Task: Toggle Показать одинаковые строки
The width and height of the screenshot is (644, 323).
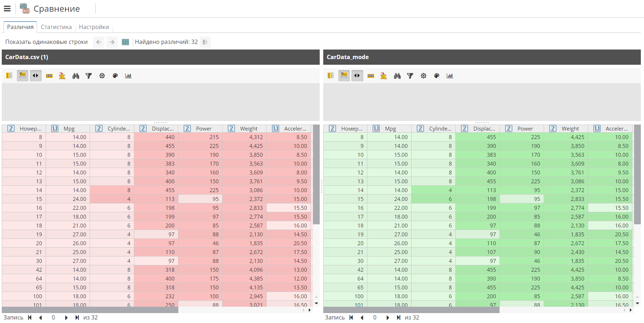Action: [x=46, y=42]
